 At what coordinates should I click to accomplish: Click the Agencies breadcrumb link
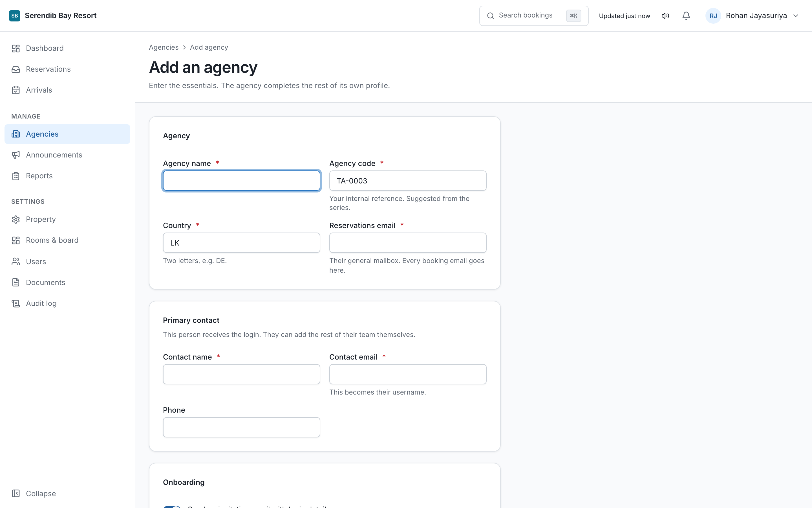[164, 47]
